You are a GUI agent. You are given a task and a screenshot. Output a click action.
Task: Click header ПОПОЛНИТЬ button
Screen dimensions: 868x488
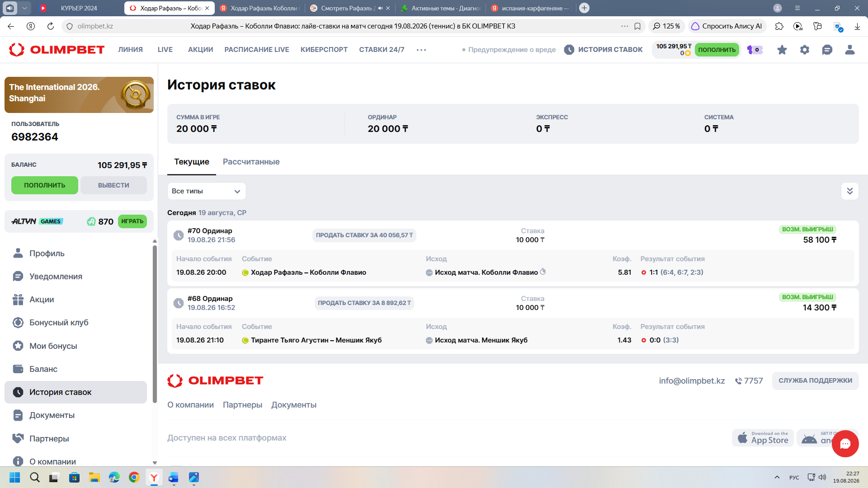click(717, 50)
